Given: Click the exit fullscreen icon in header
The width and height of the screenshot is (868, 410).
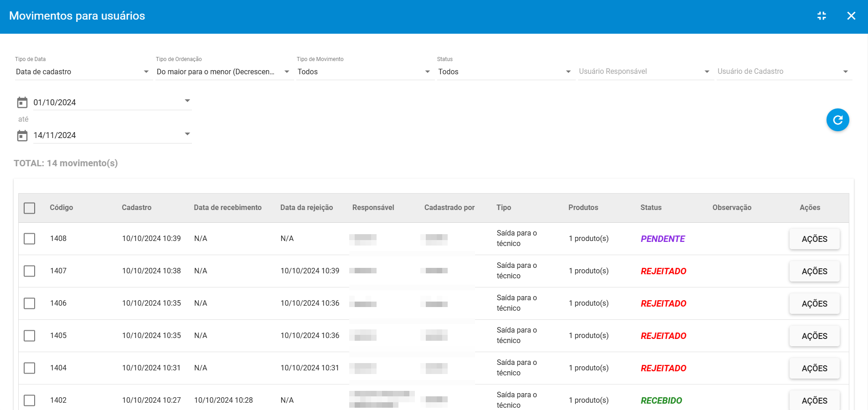Looking at the screenshot, I should 821,16.
